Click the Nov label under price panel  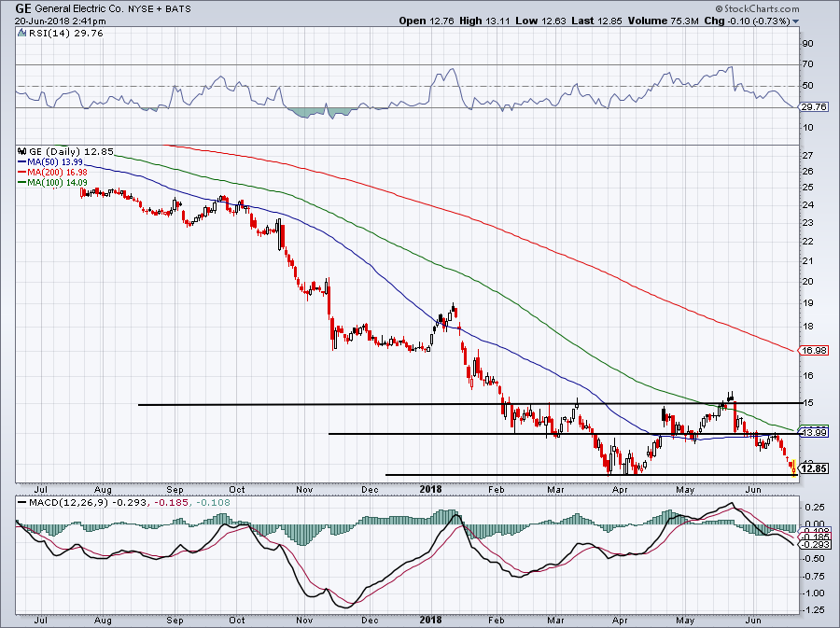click(304, 489)
